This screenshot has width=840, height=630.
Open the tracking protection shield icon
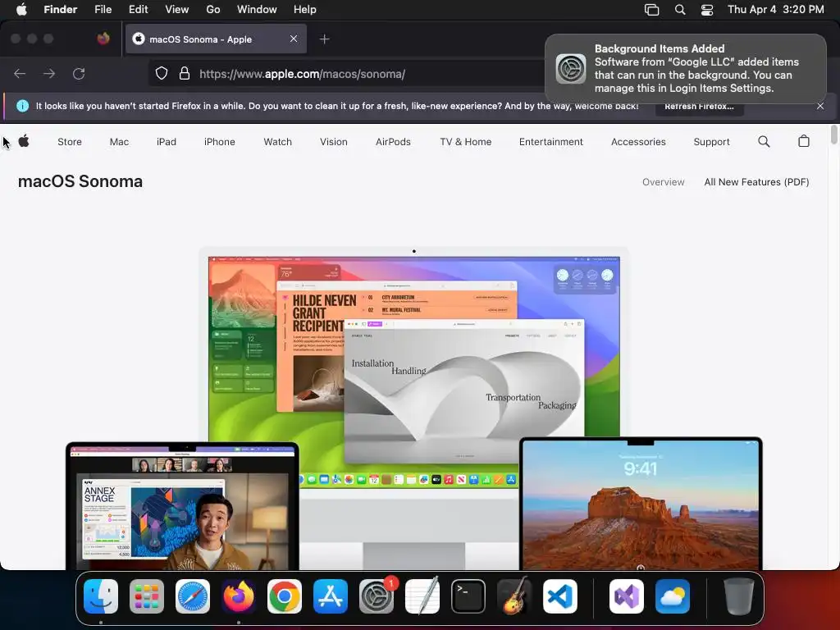point(162,73)
